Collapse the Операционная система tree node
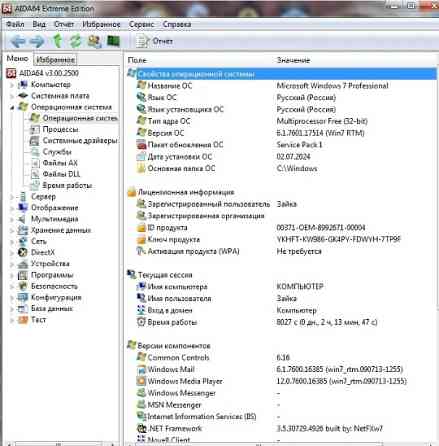The height and width of the screenshot is (446, 439). (x=12, y=107)
